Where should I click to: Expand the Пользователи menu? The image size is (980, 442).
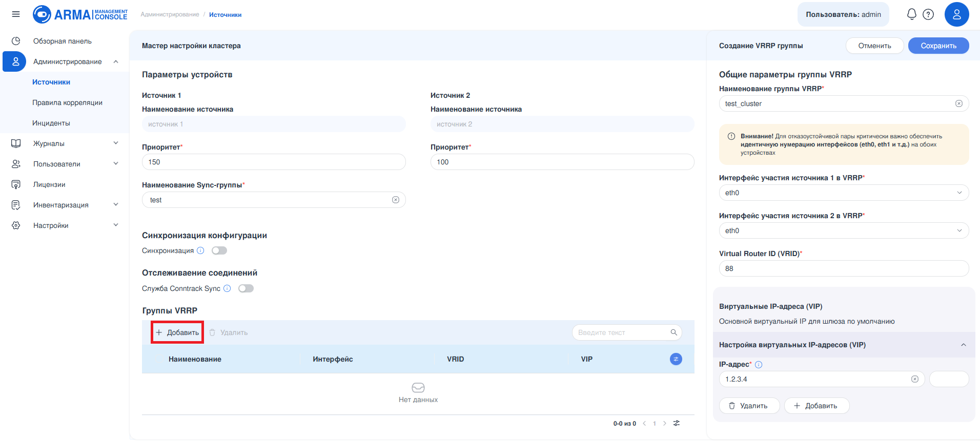coord(116,164)
